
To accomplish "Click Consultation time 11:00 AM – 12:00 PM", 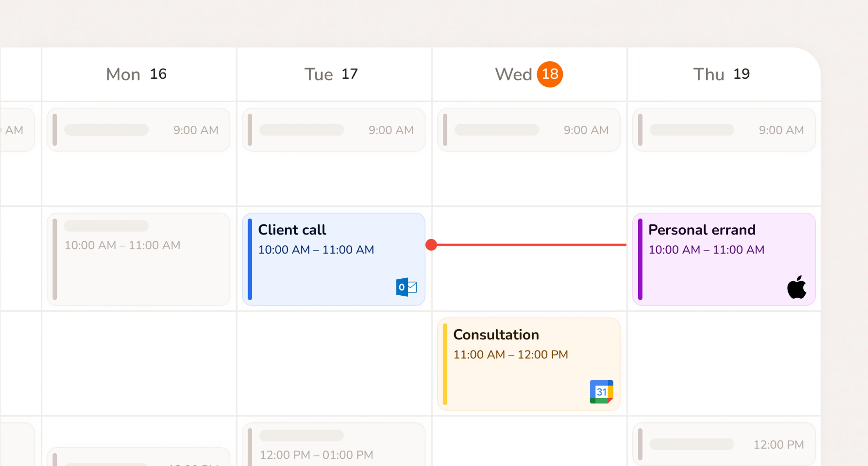I will click(511, 354).
